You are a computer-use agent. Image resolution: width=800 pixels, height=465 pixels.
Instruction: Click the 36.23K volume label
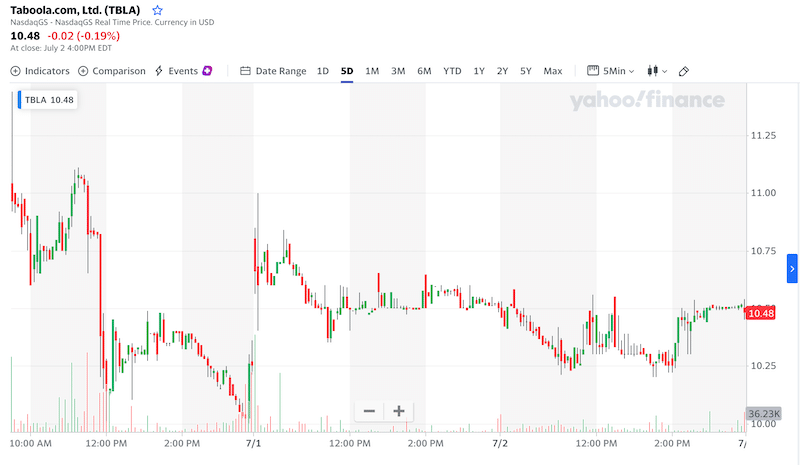(x=764, y=413)
